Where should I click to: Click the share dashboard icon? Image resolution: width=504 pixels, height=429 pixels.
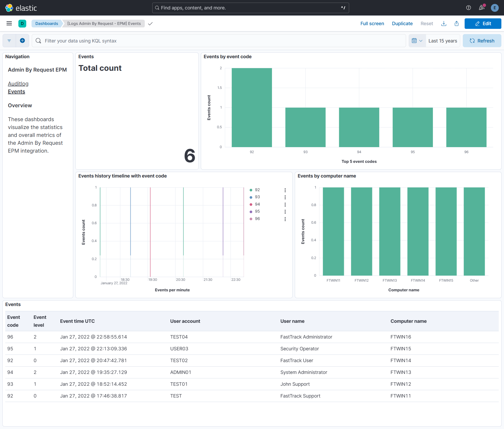[x=457, y=24]
